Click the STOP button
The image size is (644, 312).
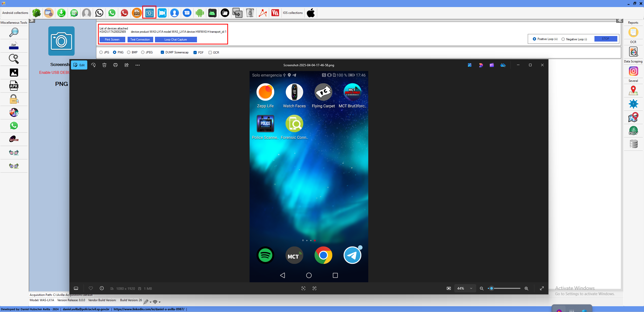[606, 39]
